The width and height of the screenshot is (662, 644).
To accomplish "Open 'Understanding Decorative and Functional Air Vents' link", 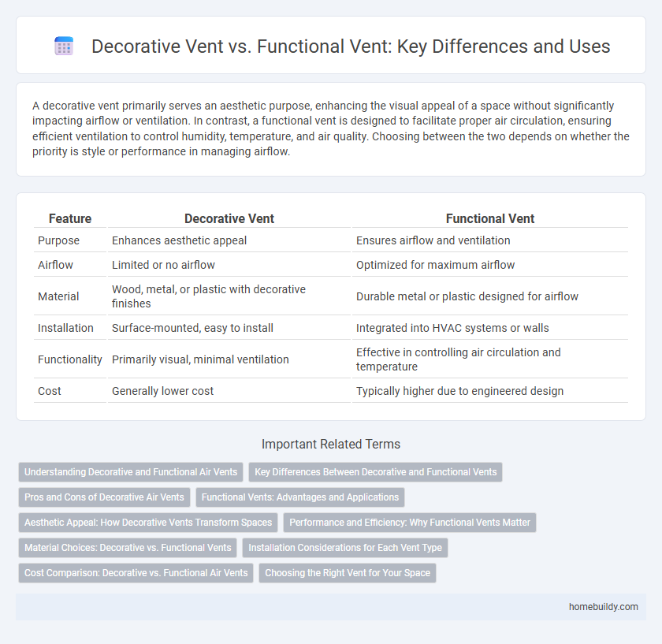I will pyautogui.click(x=131, y=472).
